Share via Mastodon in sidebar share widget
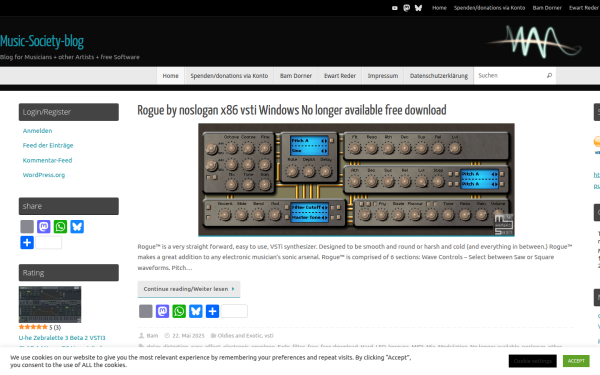600x375 pixels. (x=44, y=227)
